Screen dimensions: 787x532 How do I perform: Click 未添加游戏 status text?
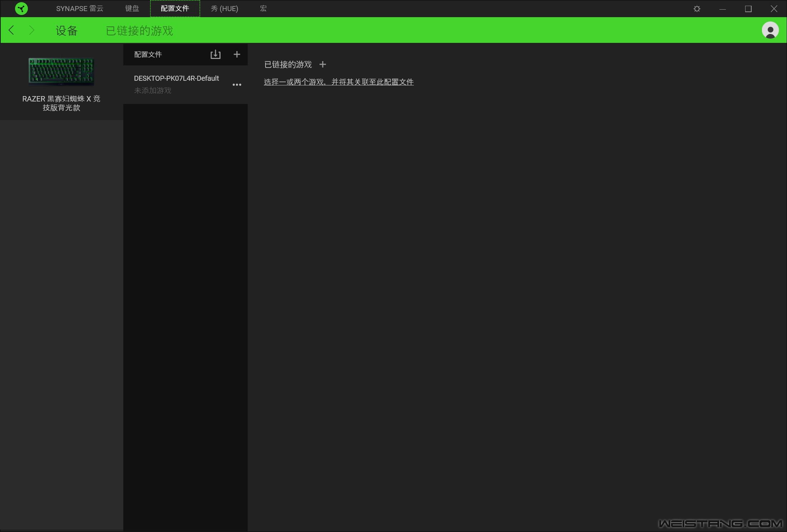tap(153, 91)
